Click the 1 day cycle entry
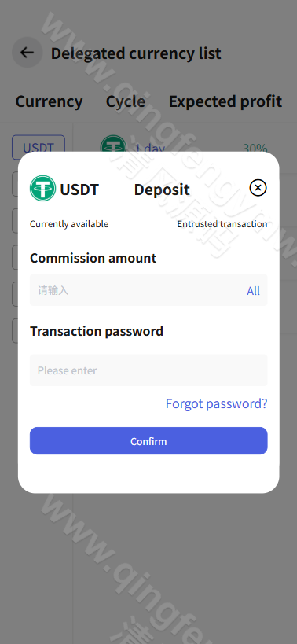Viewport: 297px width, 644px height. click(x=150, y=147)
